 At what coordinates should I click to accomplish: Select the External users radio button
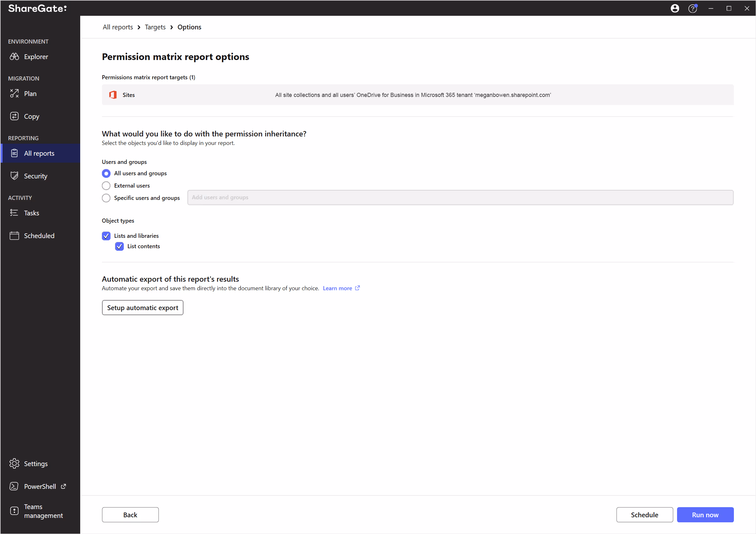click(x=106, y=186)
